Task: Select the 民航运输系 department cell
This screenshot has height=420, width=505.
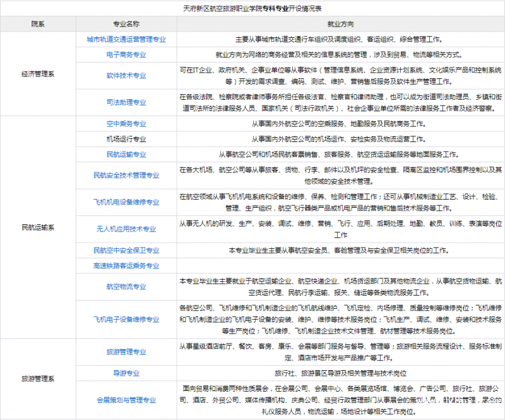Action: (38, 227)
